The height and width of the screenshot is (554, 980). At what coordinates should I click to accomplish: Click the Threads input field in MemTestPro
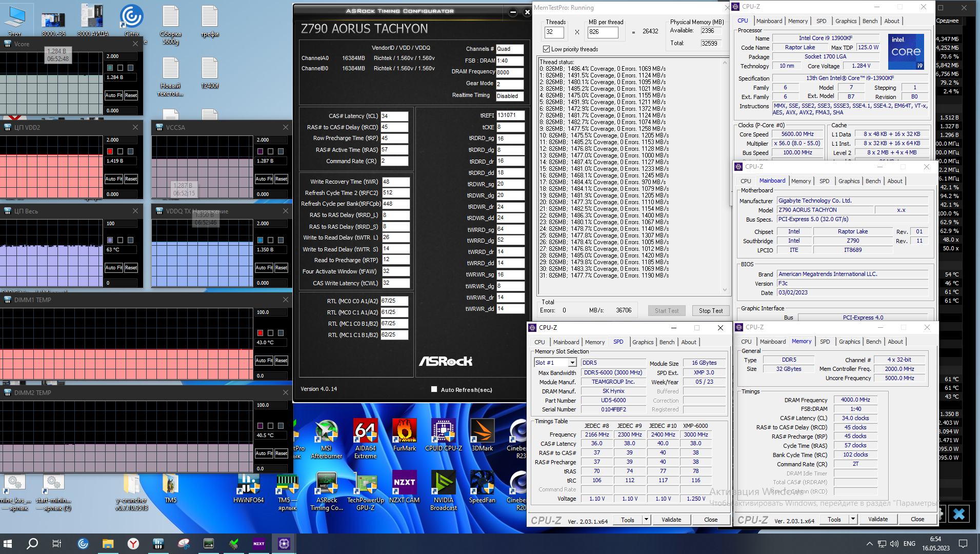[554, 32]
